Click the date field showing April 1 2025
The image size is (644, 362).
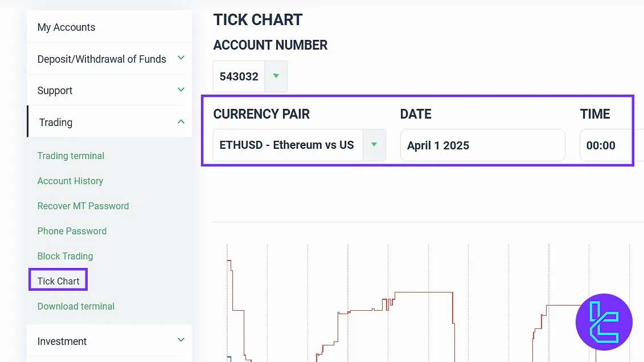[482, 145]
